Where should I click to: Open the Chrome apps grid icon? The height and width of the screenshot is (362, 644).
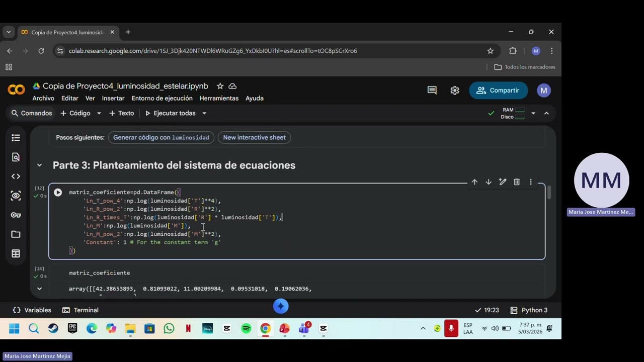click(x=9, y=67)
